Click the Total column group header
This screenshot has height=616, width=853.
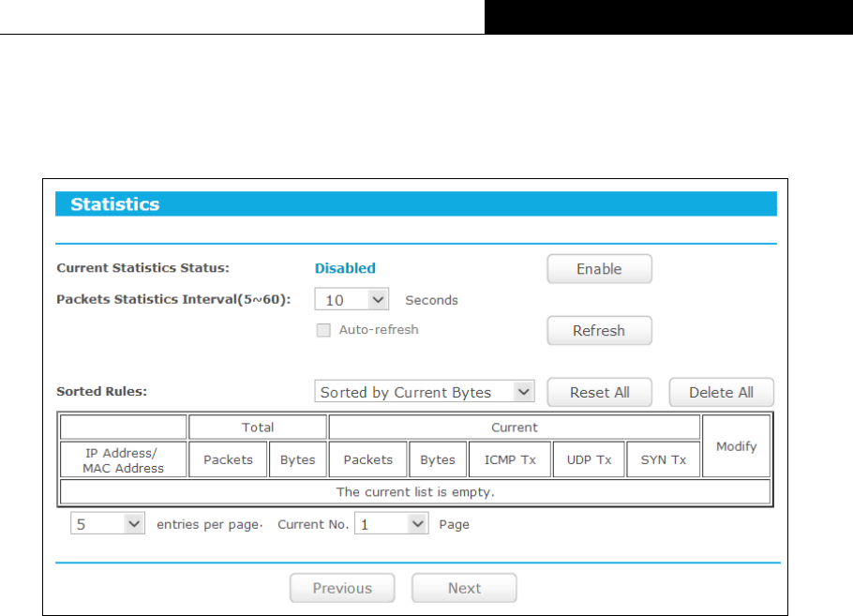click(258, 428)
